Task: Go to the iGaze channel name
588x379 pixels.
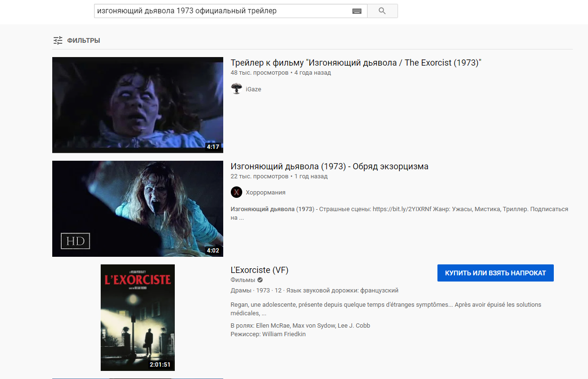Action: point(253,89)
